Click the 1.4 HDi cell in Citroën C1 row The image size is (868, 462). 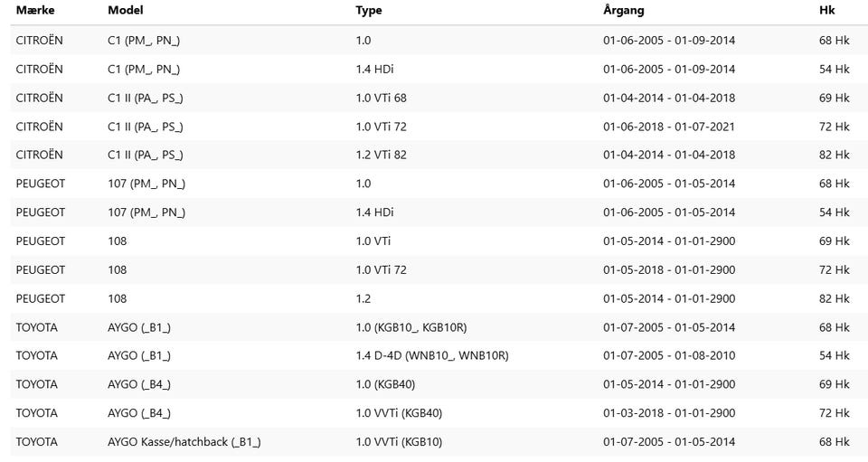pos(374,69)
